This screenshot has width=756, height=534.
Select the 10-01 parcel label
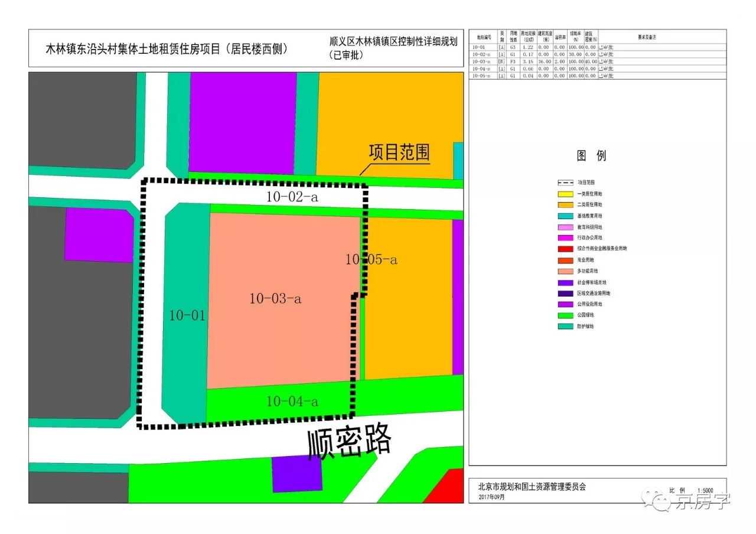187,316
